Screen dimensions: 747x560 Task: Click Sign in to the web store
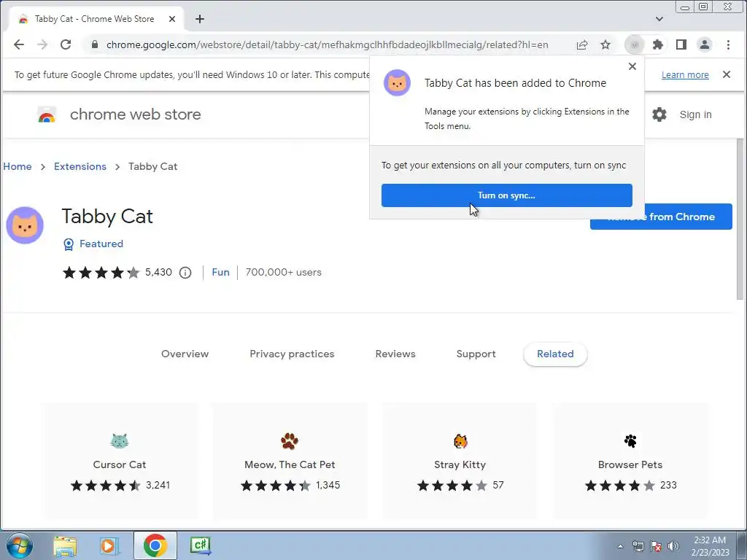(695, 114)
